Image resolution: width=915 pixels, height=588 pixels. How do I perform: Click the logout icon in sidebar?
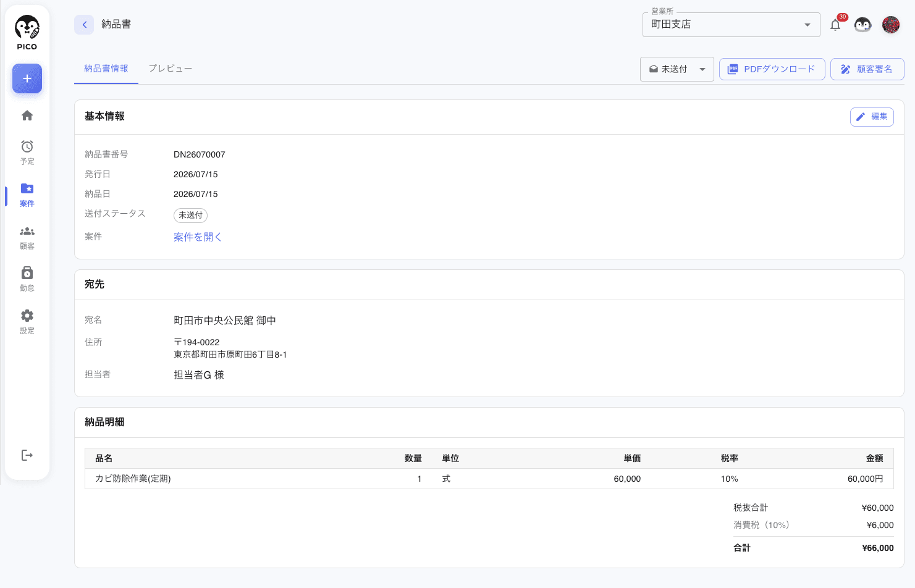(x=27, y=455)
